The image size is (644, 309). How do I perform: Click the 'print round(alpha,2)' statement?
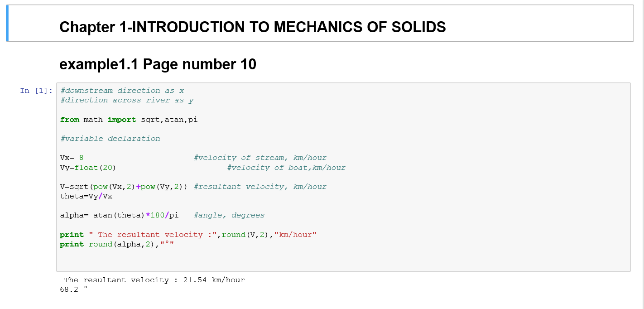coord(117,244)
